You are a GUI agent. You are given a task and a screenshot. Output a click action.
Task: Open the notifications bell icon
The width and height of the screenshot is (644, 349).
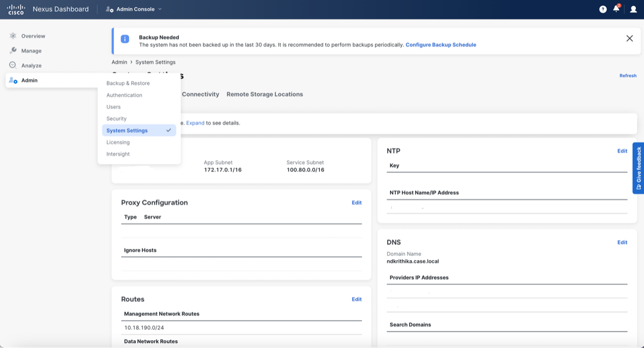pyautogui.click(x=616, y=9)
